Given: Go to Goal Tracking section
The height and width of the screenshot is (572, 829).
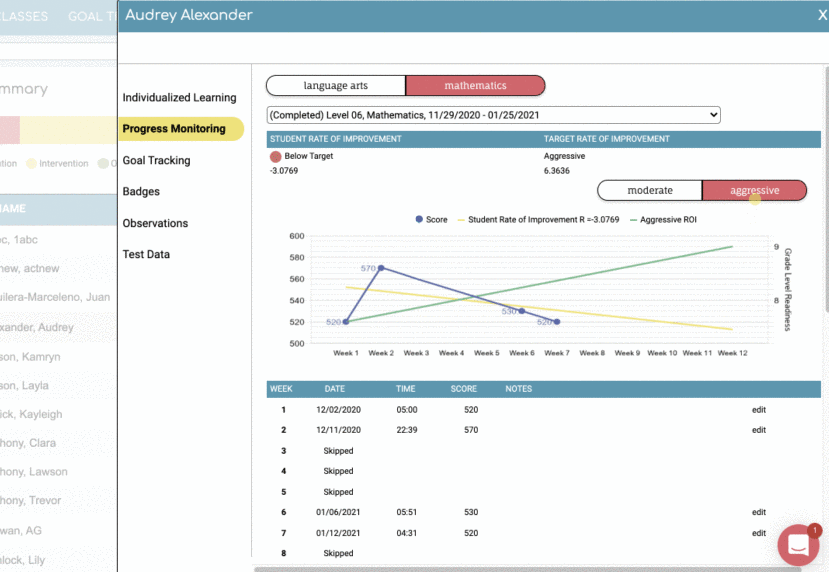Looking at the screenshot, I should (156, 160).
